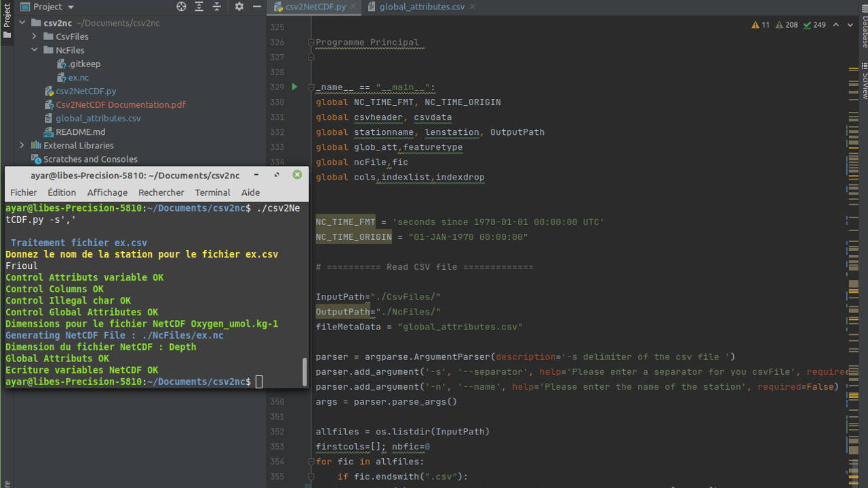Hide the Project panel with the minus icon
868x488 pixels.
(x=257, y=7)
